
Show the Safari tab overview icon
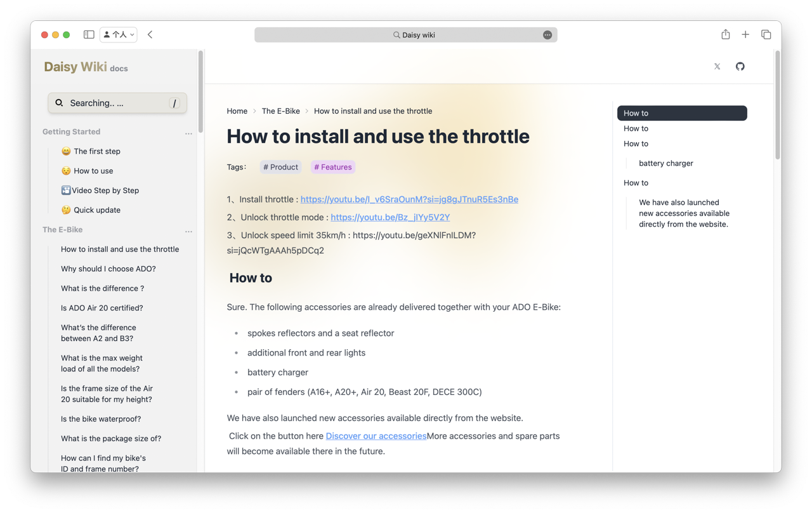pos(766,34)
